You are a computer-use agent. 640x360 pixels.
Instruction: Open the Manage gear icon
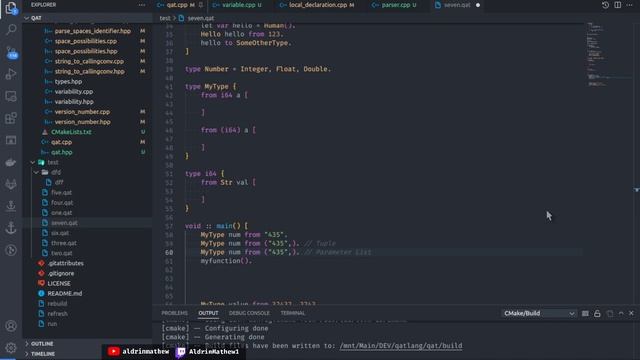tap(11, 347)
